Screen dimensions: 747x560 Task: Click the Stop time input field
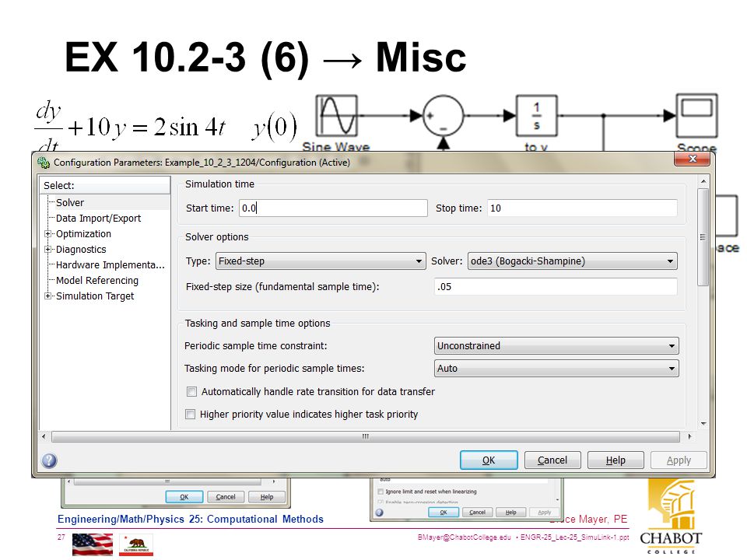pyautogui.click(x=582, y=208)
